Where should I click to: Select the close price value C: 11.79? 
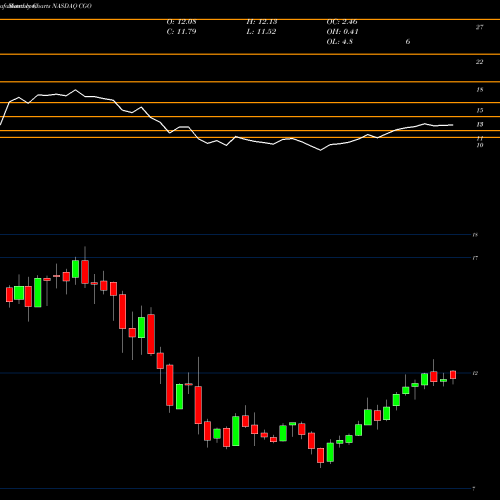point(181,32)
